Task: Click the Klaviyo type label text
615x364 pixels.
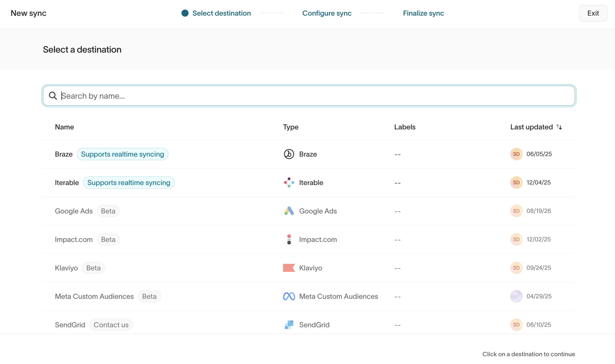Action: click(311, 268)
